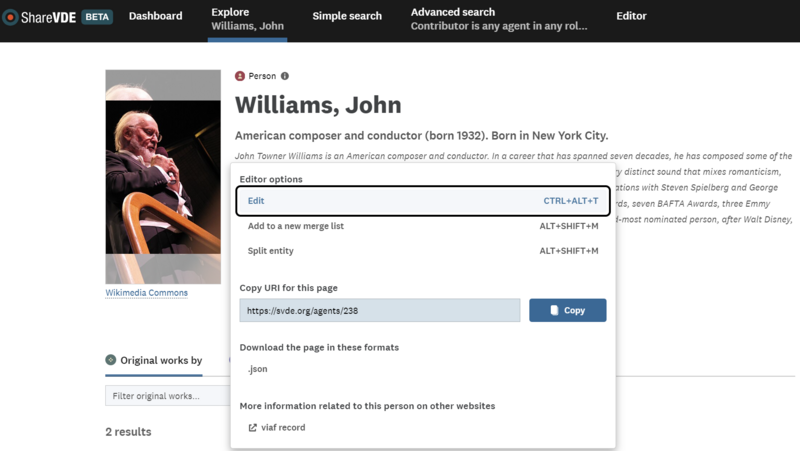Click the svde.org agents URI field
Viewport: 800px width, 451px height.
(x=379, y=311)
